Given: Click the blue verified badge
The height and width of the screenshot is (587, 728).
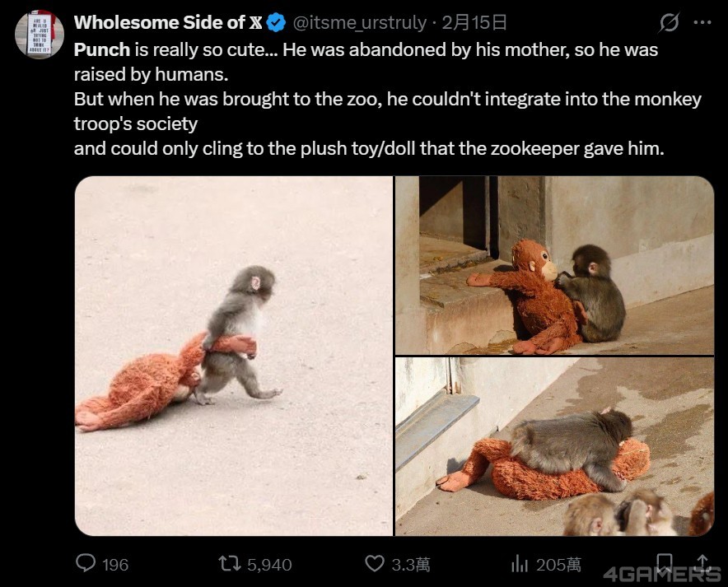Looking at the screenshot, I should (276, 22).
